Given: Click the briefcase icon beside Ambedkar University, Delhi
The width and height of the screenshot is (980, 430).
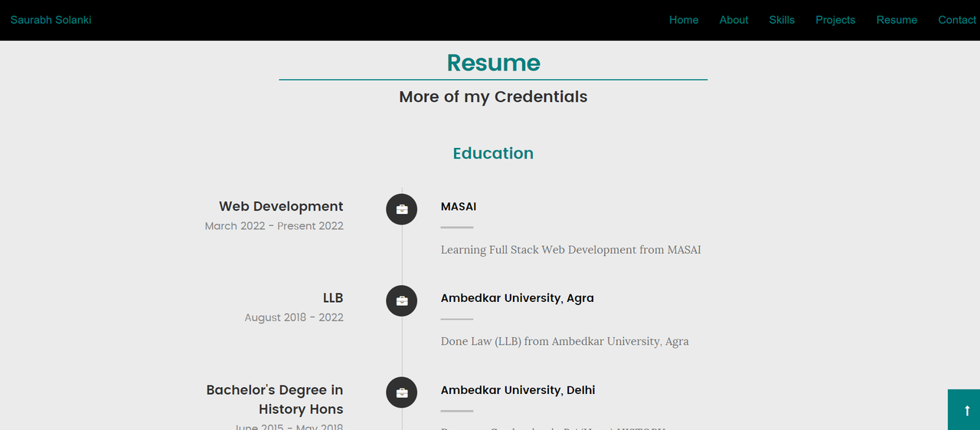Looking at the screenshot, I should [x=401, y=393].
